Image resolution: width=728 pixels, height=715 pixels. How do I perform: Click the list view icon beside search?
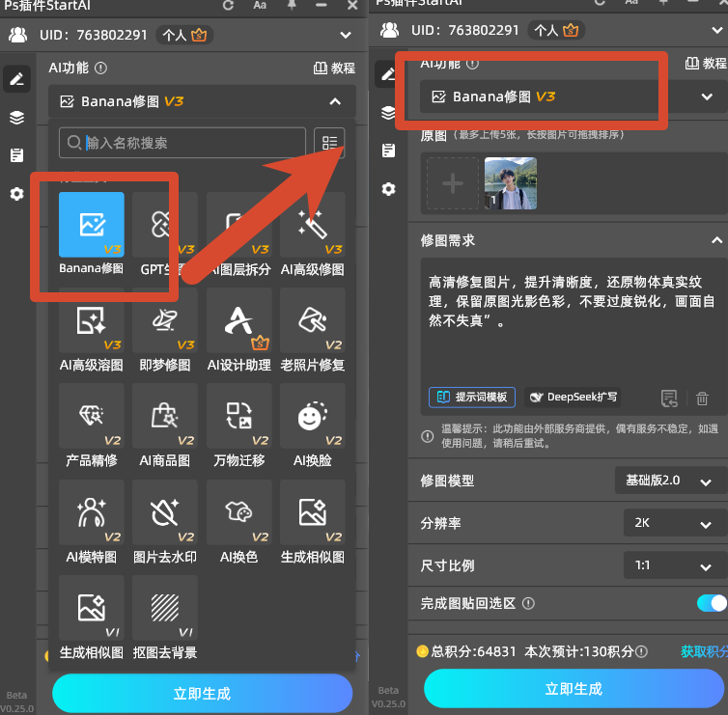pyautogui.click(x=329, y=143)
